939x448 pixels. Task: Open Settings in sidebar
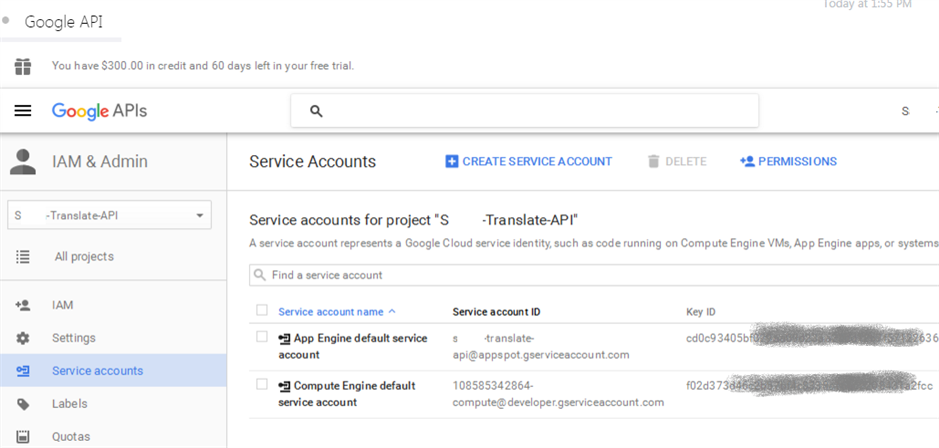(x=74, y=338)
